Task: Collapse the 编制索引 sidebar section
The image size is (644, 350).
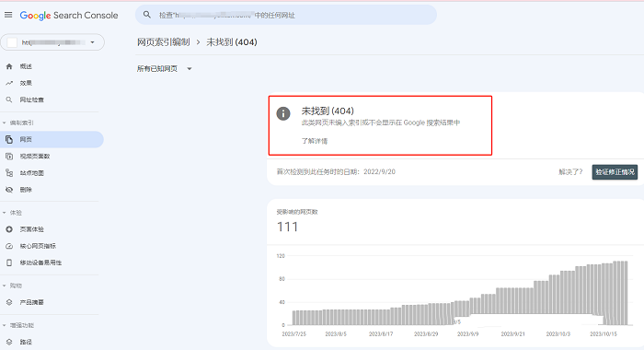Action: point(18,122)
